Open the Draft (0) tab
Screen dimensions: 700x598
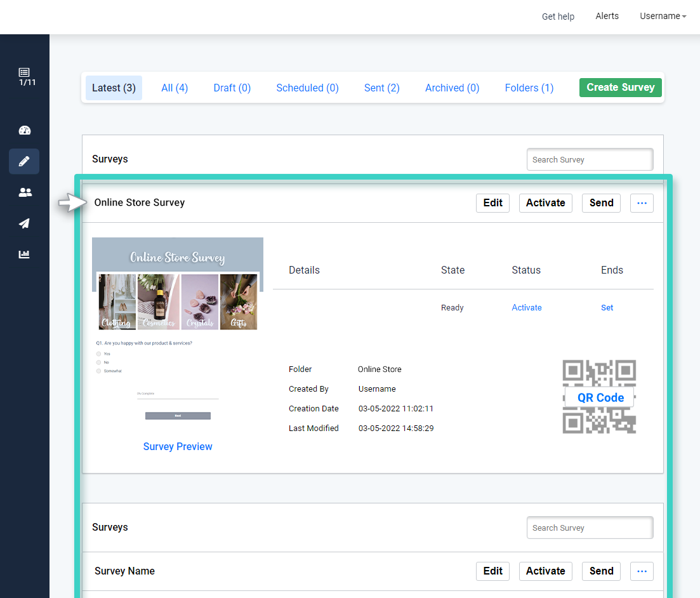232,88
